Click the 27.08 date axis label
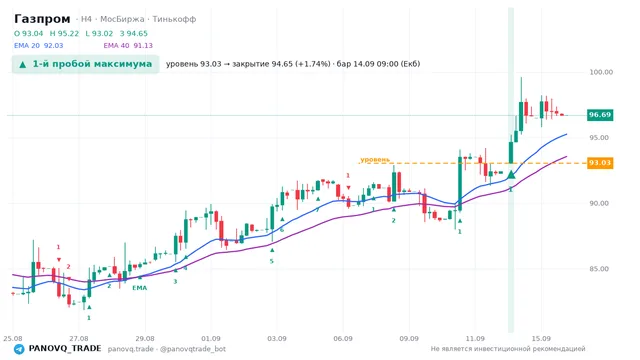The height and width of the screenshot is (360, 640). pyautogui.click(x=79, y=339)
